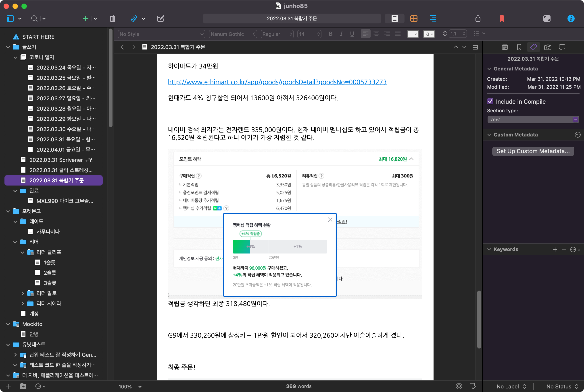Click the trash can icon in toolbar
This screenshot has width=584, height=392.
click(113, 19)
